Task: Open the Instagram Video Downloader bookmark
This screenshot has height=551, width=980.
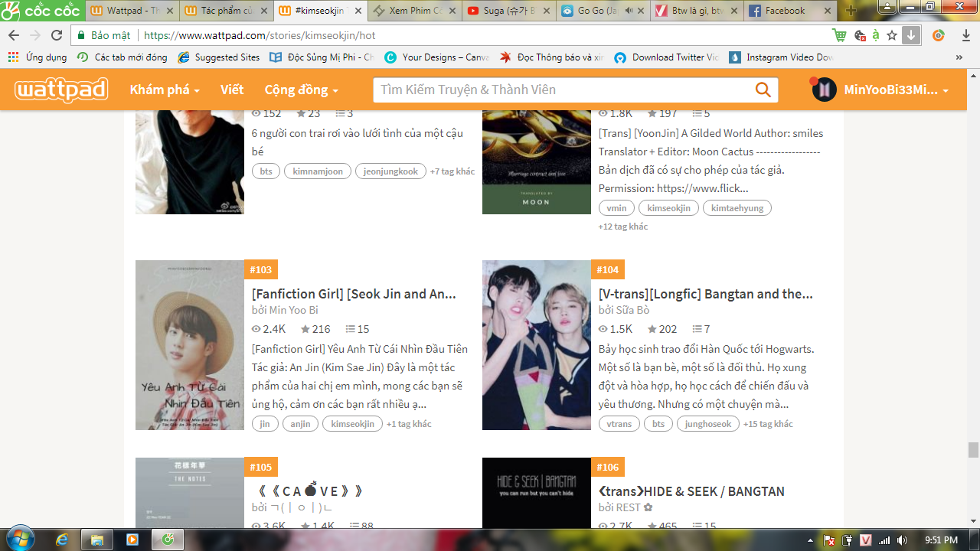Action: [x=782, y=57]
